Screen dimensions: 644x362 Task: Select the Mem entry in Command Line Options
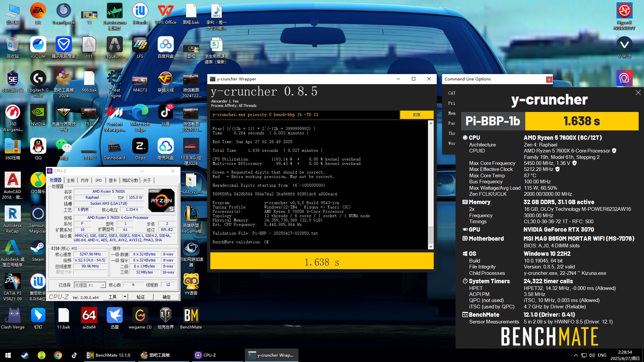[451, 113]
